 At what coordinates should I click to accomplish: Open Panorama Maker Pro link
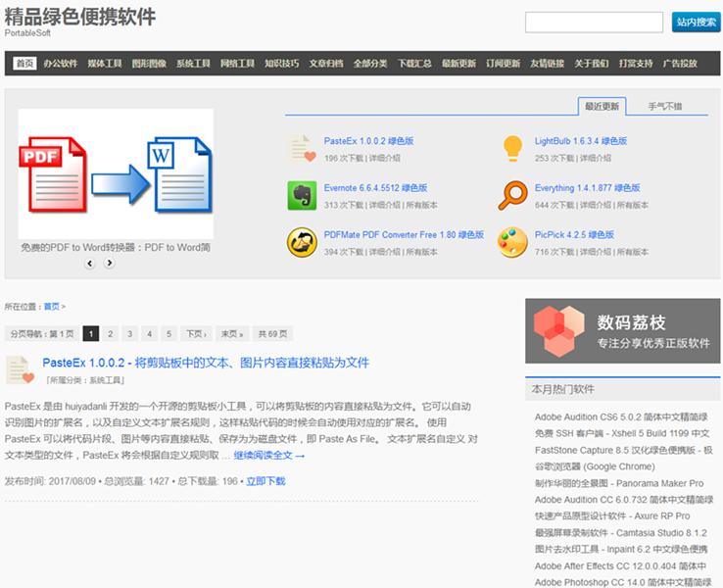619,483
